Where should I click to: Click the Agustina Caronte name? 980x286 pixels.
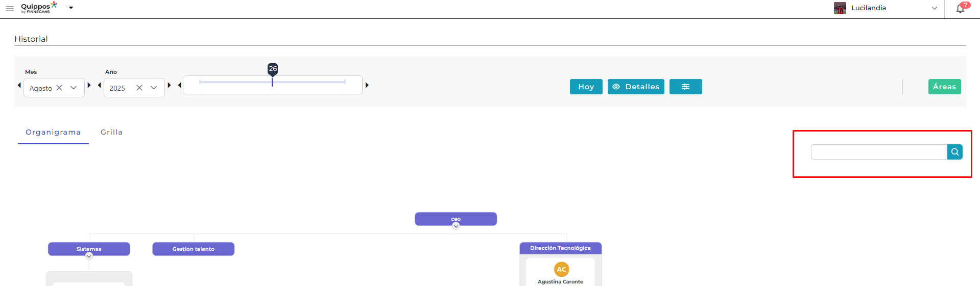click(560, 281)
